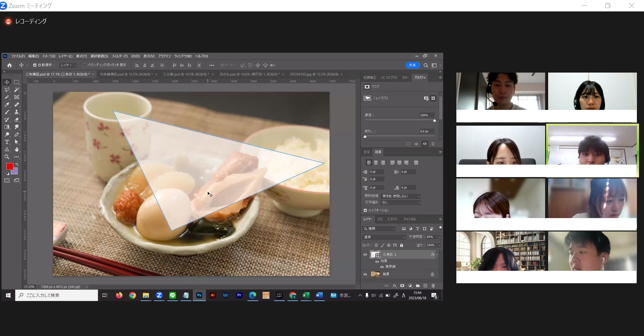
Task: Select the Frame tool
Action: (x=16, y=97)
